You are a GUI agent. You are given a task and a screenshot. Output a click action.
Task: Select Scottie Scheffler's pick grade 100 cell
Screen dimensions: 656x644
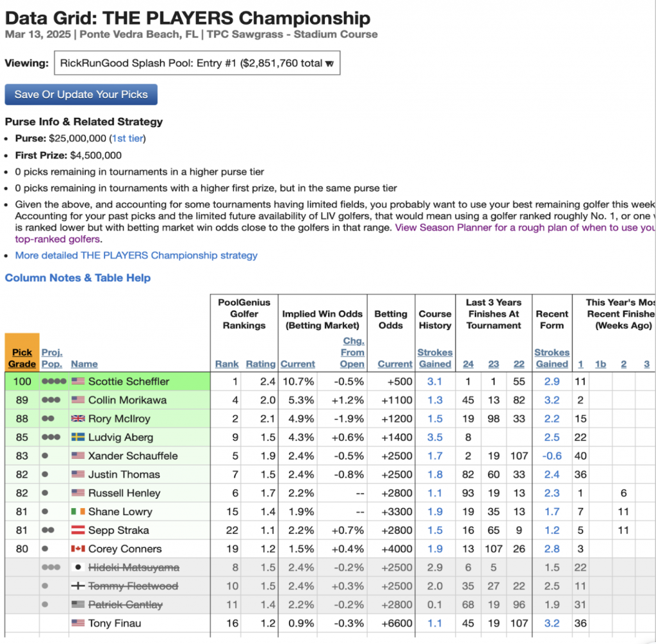(22, 382)
